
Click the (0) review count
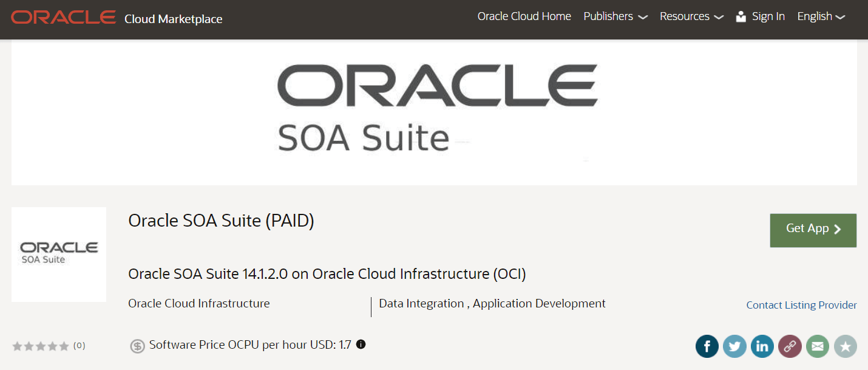[80, 346]
